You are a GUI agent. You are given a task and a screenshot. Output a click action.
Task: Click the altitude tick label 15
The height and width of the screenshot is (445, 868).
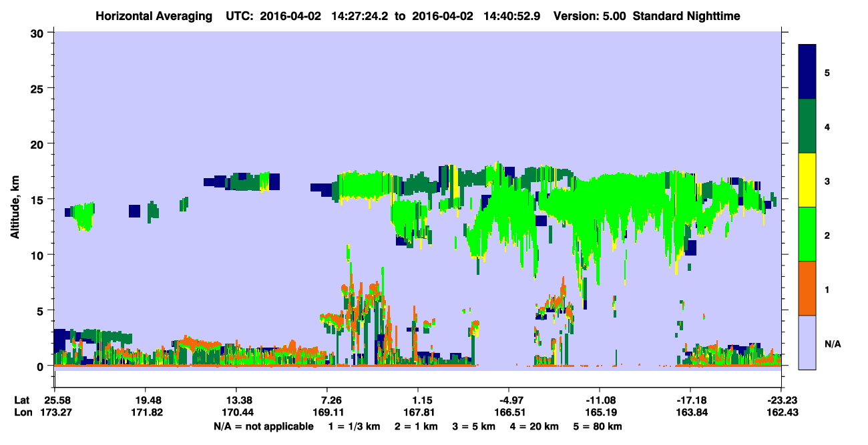coord(39,199)
